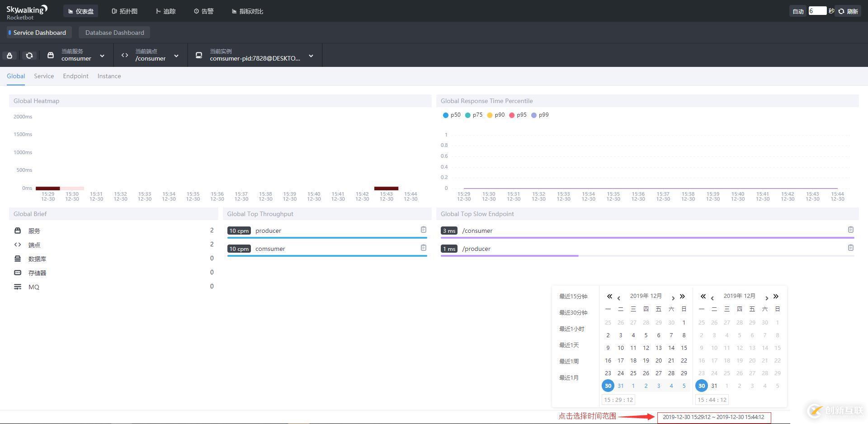Image resolution: width=868 pixels, height=424 pixels.
Task: Switch to the Endpoint tab
Action: [x=75, y=76]
